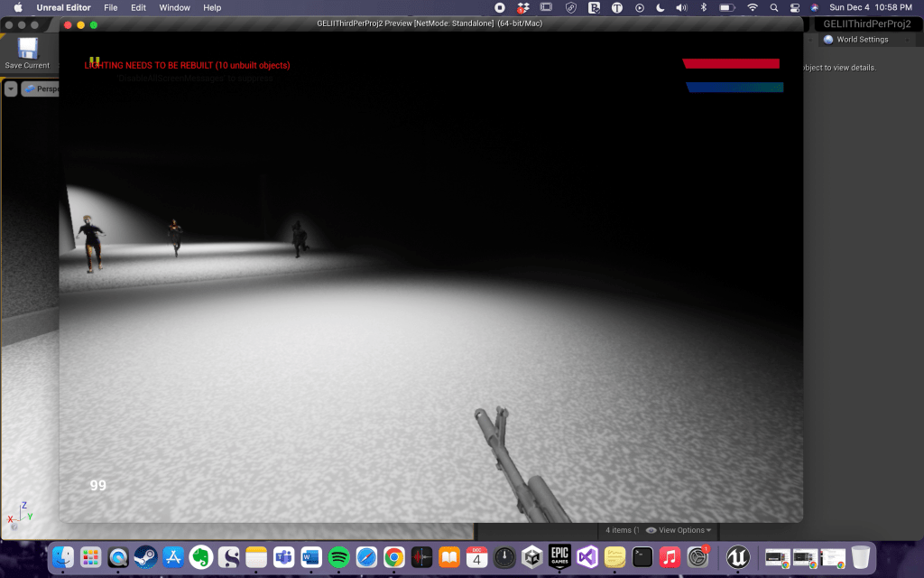The width and height of the screenshot is (924, 578).
Task: Open the Window menu
Action: click(174, 7)
